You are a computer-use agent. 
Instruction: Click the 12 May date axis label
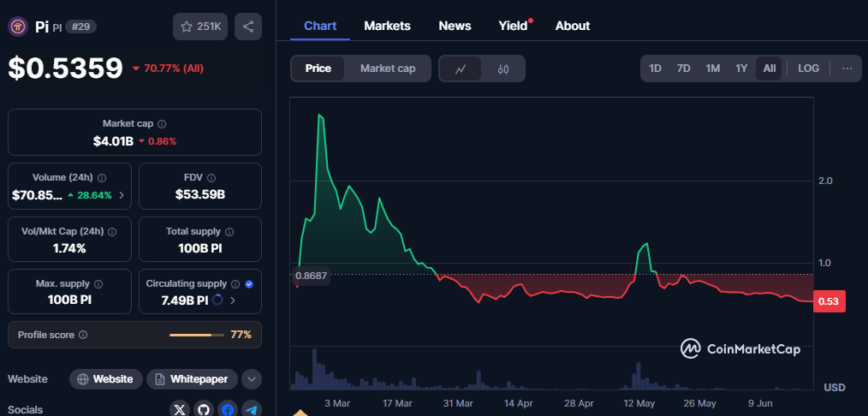pos(641,403)
